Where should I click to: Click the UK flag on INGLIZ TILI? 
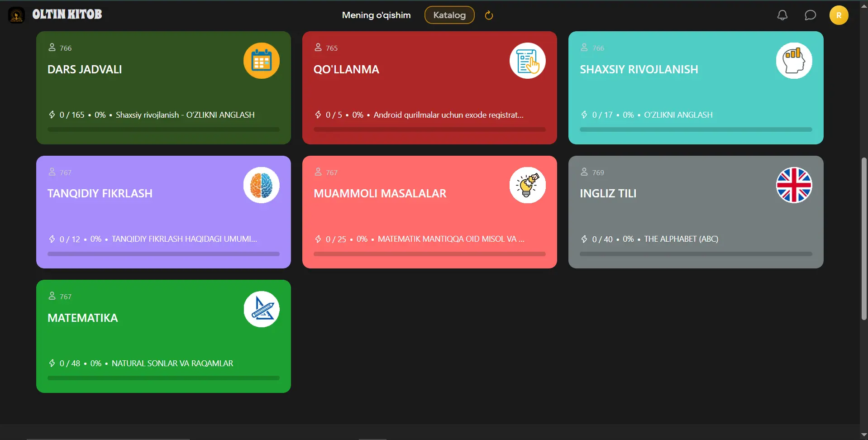tap(794, 185)
